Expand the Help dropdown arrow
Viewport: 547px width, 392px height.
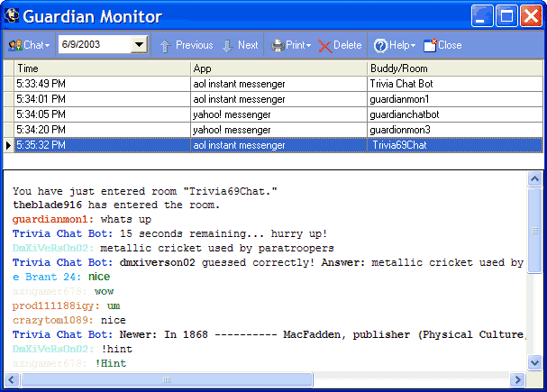[x=413, y=46]
